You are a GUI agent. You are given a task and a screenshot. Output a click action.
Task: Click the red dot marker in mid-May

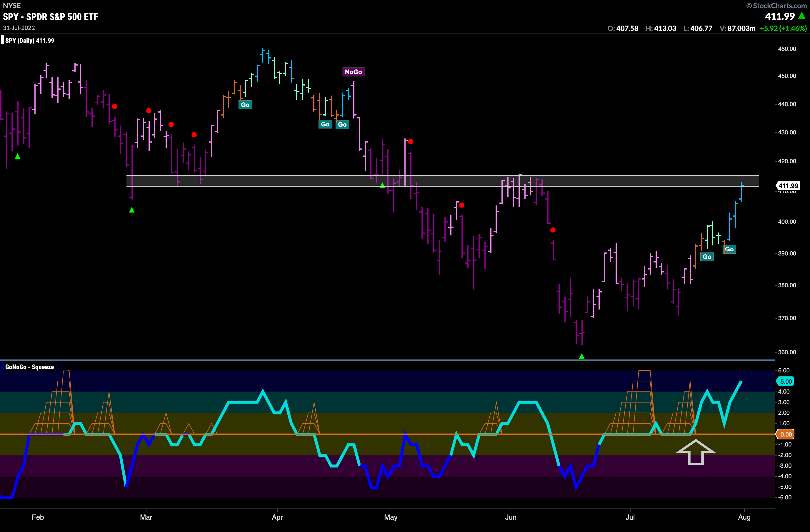pyautogui.click(x=461, y=205)
